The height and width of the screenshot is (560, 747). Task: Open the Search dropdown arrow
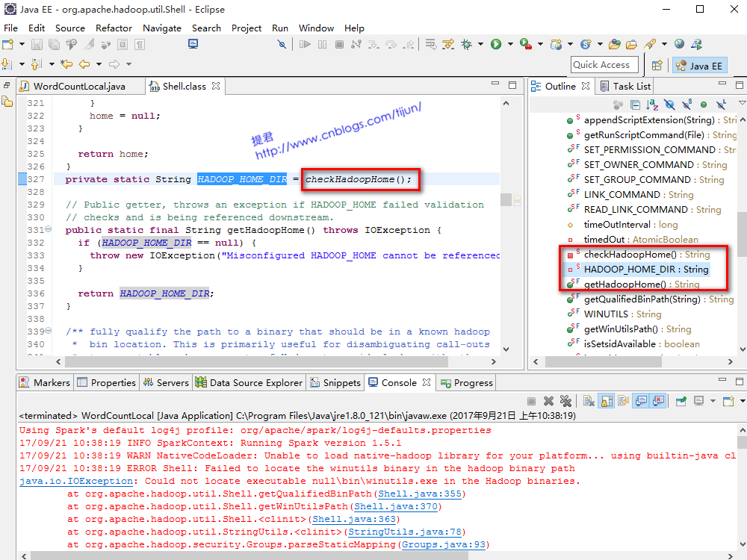[x=664, y=44]
